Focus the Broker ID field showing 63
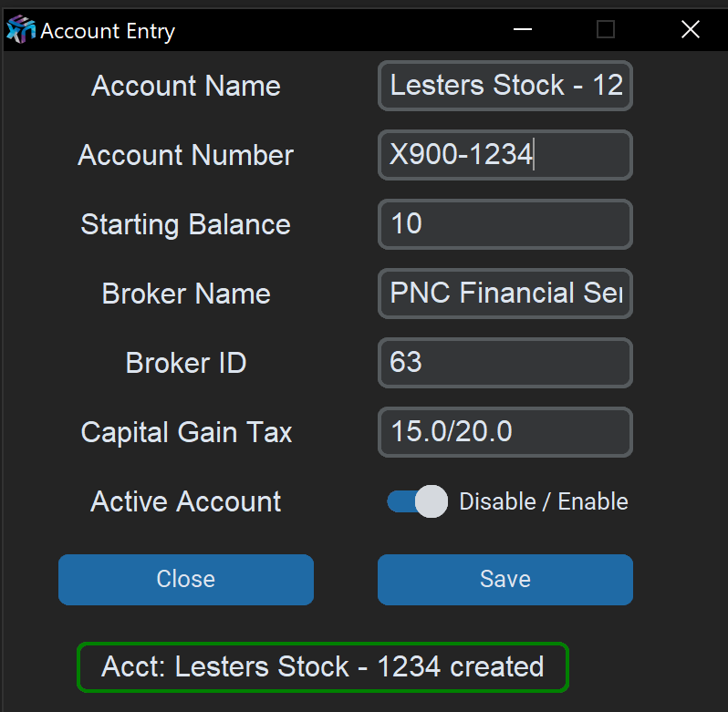 click(504, 363)
